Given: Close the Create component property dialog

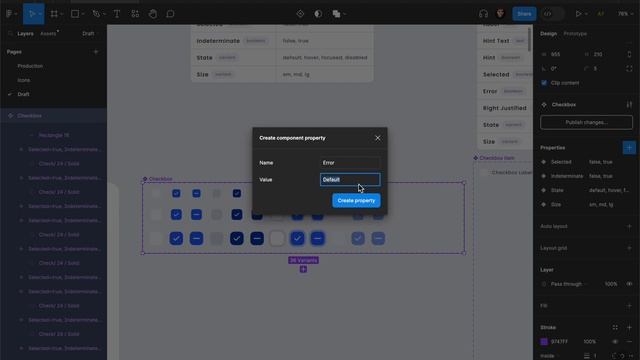Looking at the screenshot, I should [378, 138].
